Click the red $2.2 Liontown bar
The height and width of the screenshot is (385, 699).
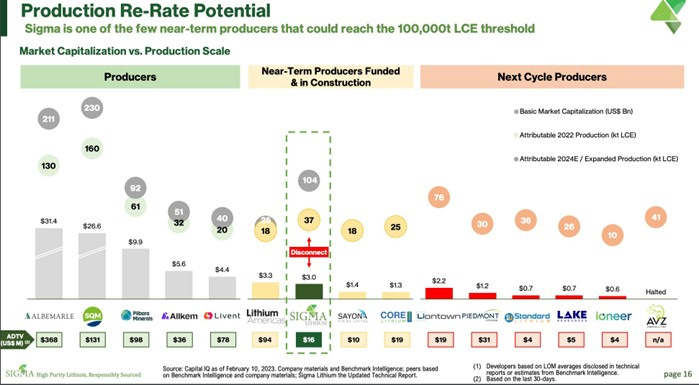point(439,293)
